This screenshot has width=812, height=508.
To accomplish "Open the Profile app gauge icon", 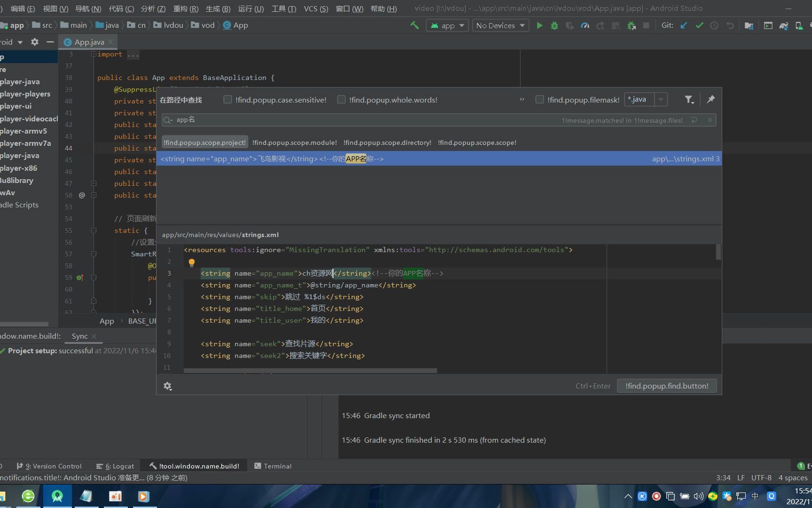I will [585, 25].
